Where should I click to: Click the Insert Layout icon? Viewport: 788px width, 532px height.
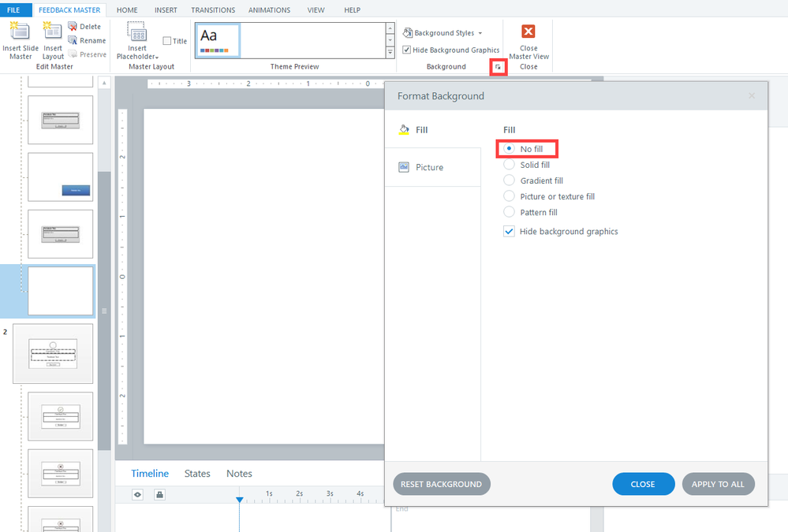click(x=52, y=32)
